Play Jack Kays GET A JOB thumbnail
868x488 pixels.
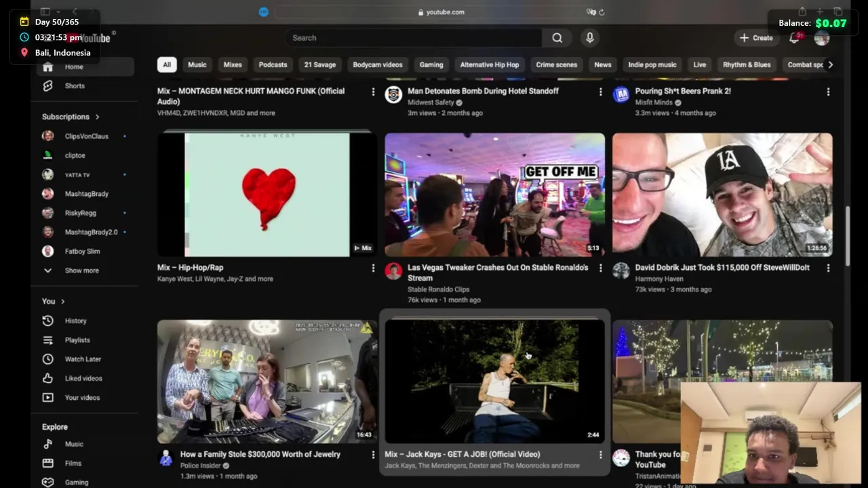[x=494, y=382]
